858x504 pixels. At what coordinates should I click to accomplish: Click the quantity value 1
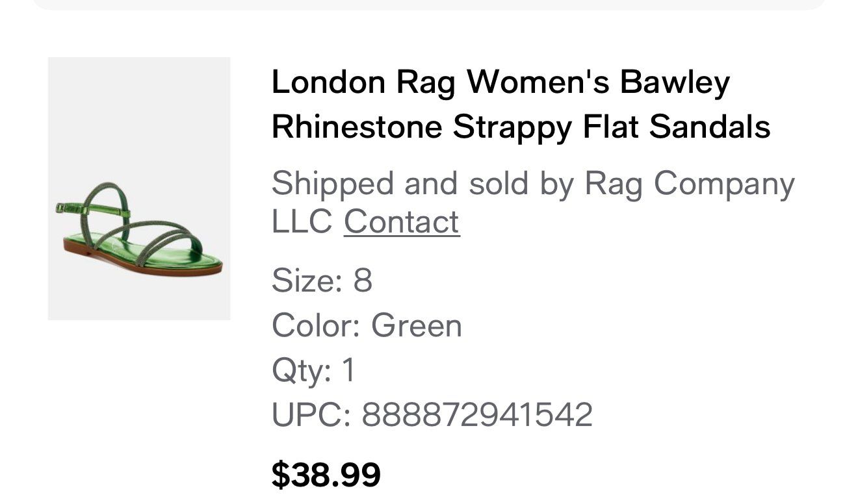348,370
